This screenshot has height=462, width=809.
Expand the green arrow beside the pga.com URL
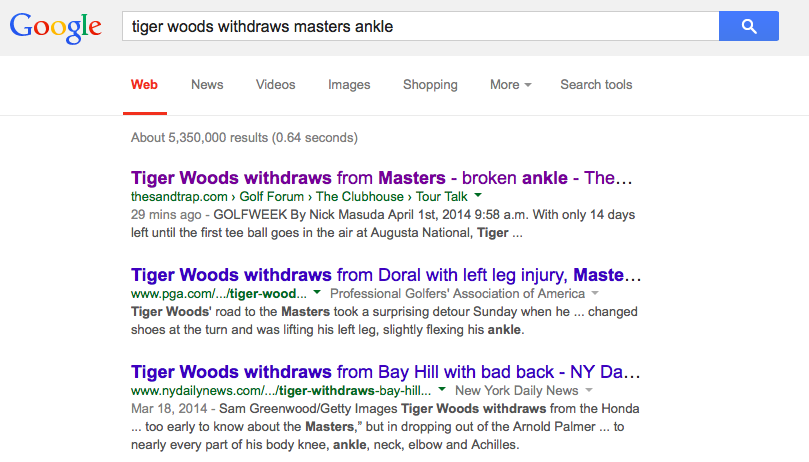317,293
